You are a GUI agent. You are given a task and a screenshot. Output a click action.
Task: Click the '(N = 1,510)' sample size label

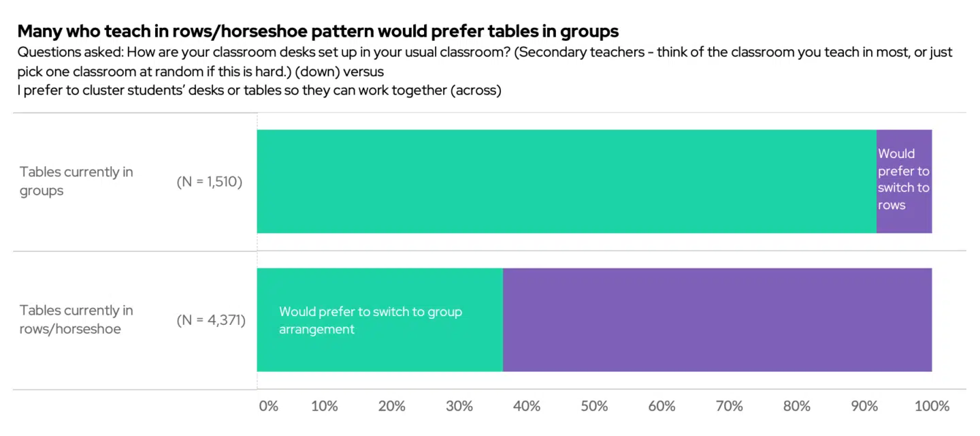pos(210,182)
